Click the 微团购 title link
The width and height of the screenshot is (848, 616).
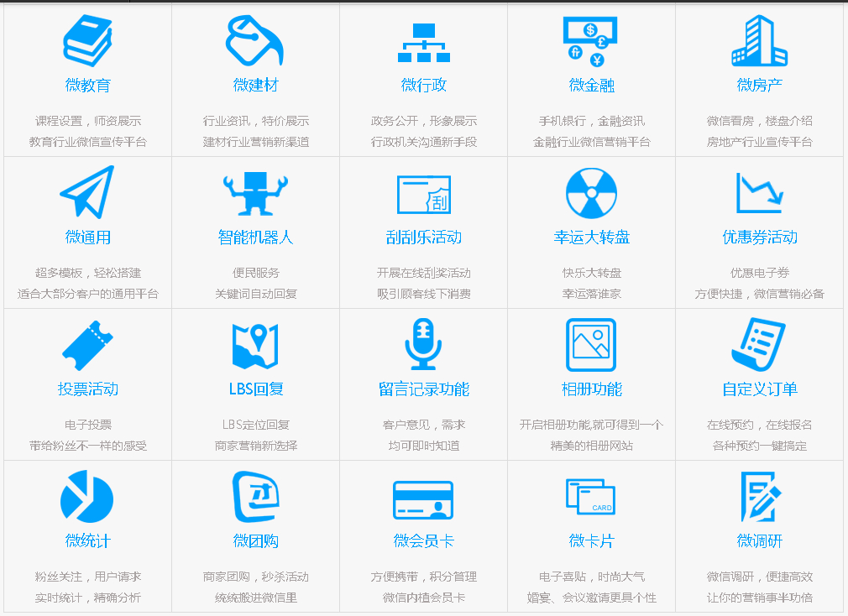pyautogui.click(x=255, y=541)
